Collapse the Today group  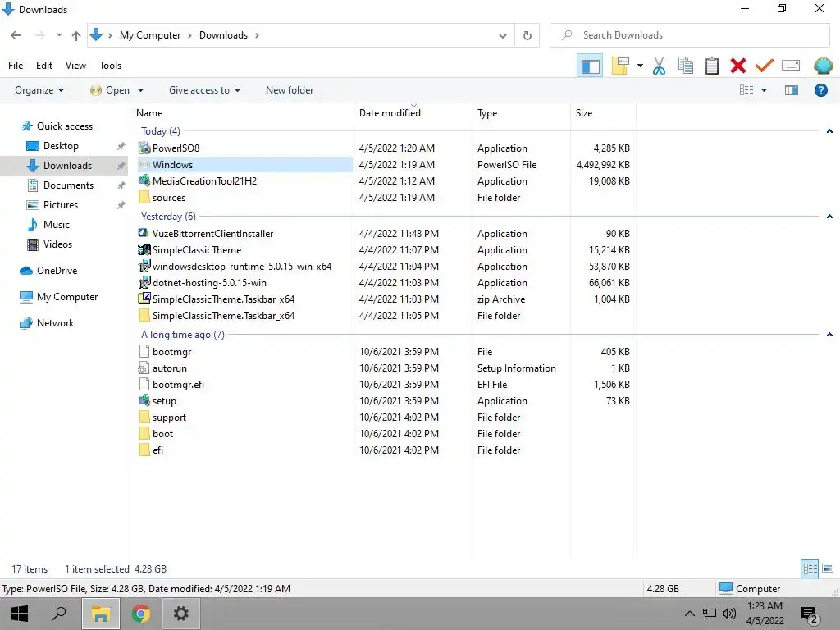[829, 131]
